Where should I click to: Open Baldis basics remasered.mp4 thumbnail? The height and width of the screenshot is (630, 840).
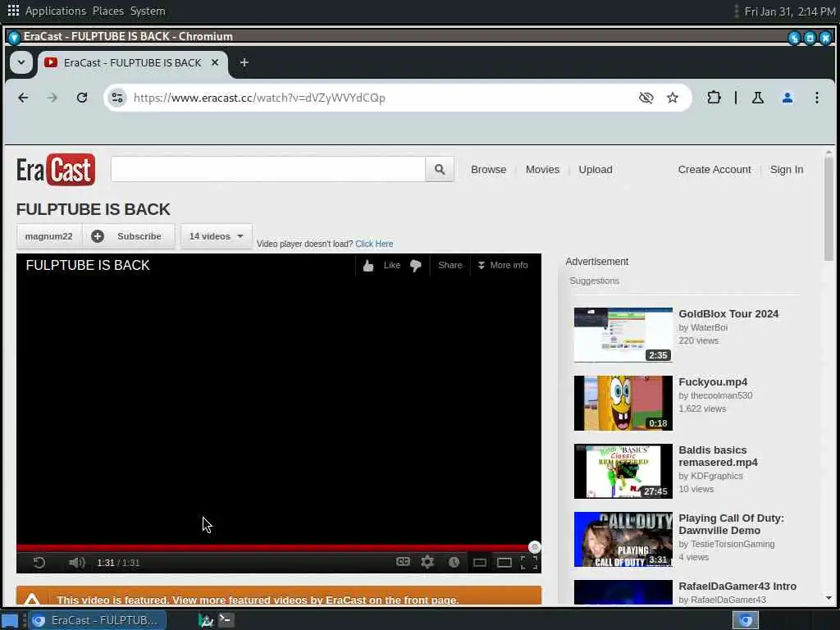coord(623,471)
